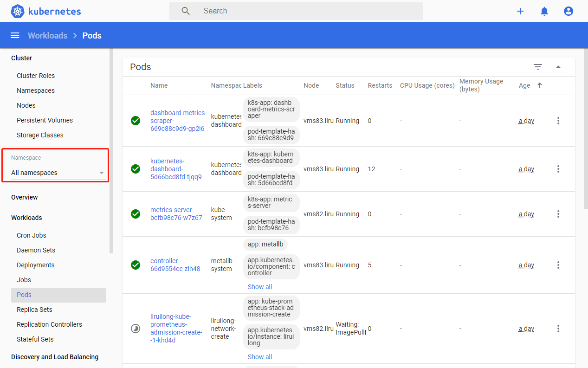This screenshot has width=588, height=368.
Task: Click the create new resource plus icon
Action: (520, 12)
